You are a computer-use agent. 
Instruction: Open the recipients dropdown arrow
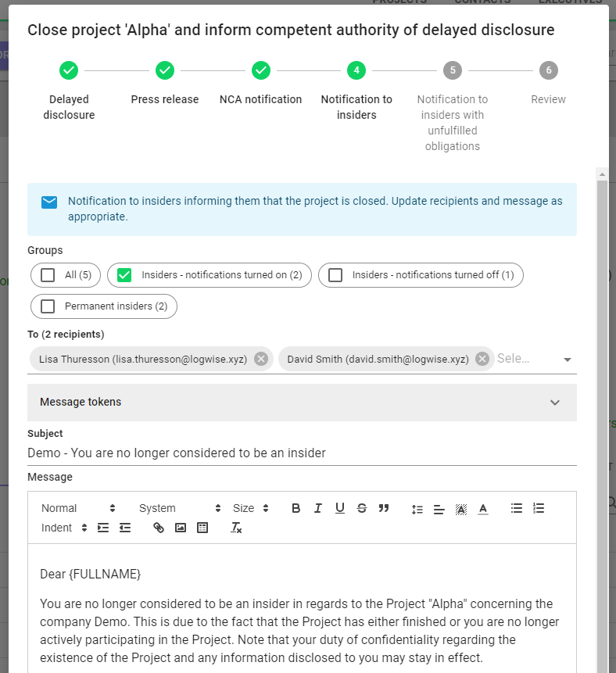click(x=568, y=360)
